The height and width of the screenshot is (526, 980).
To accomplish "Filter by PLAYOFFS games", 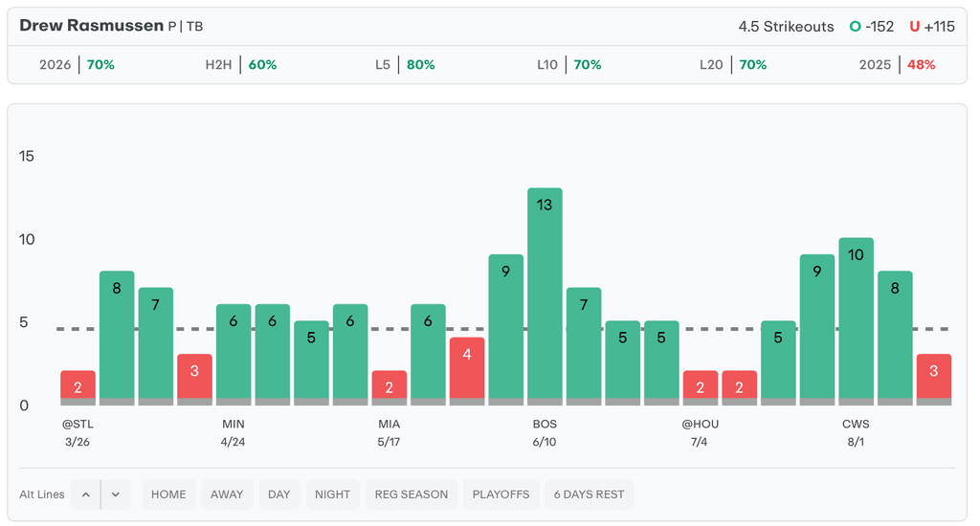I will pos(501,494).
